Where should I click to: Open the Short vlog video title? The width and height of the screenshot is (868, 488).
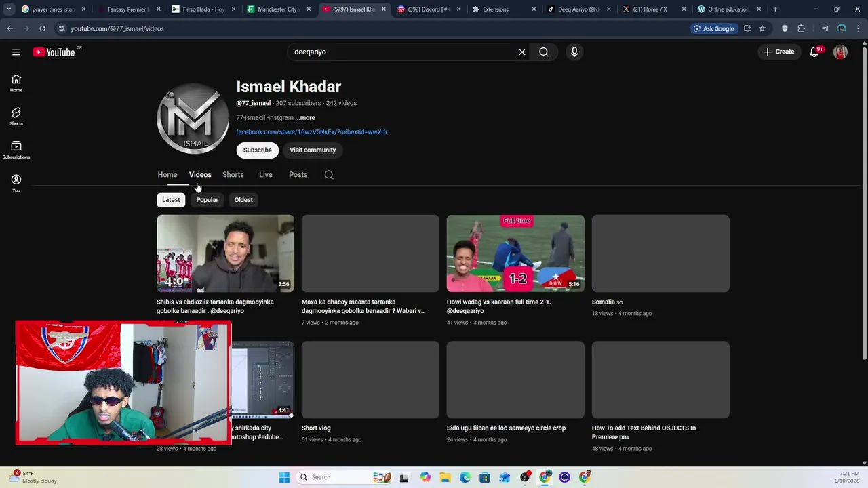(316, 428)
